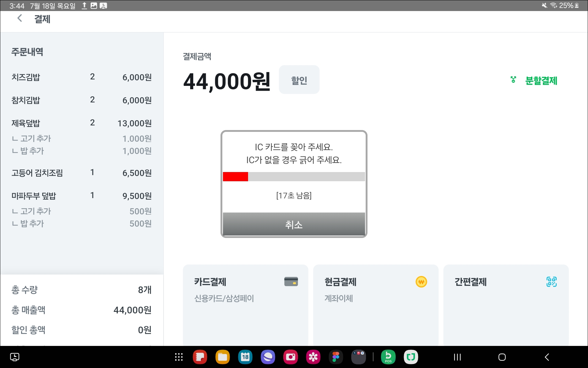Image resolution: width=588 pixels, height=368 pixels.
Task: Open the app drawer grid icon
Action: tap(179, 357)
